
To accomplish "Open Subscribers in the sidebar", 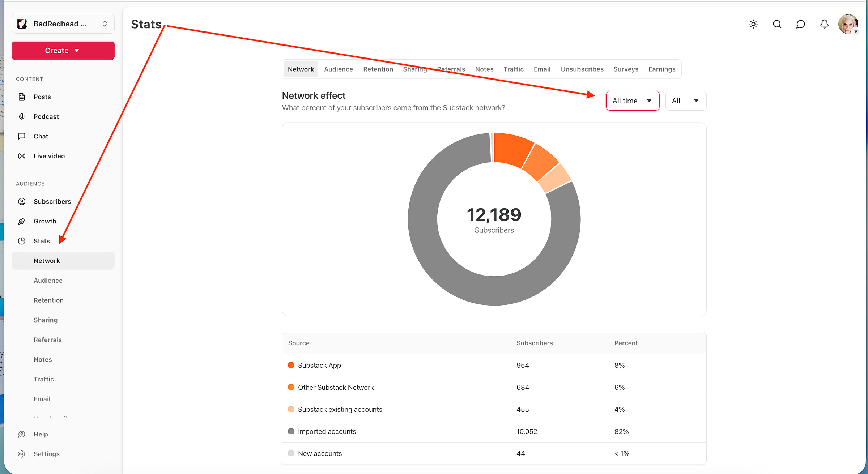I will [63, 201].
